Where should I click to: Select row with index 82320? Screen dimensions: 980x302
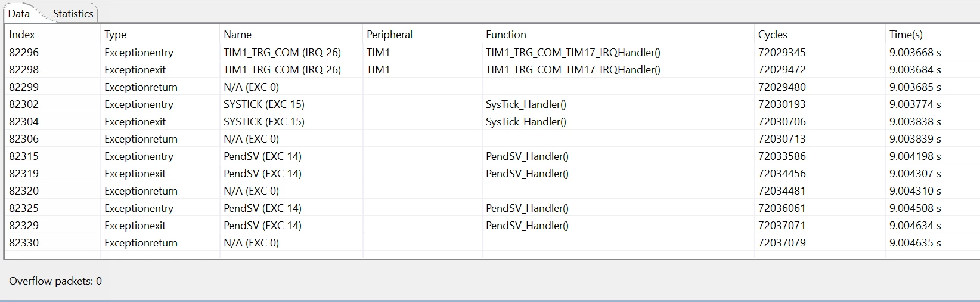point(492,190)
